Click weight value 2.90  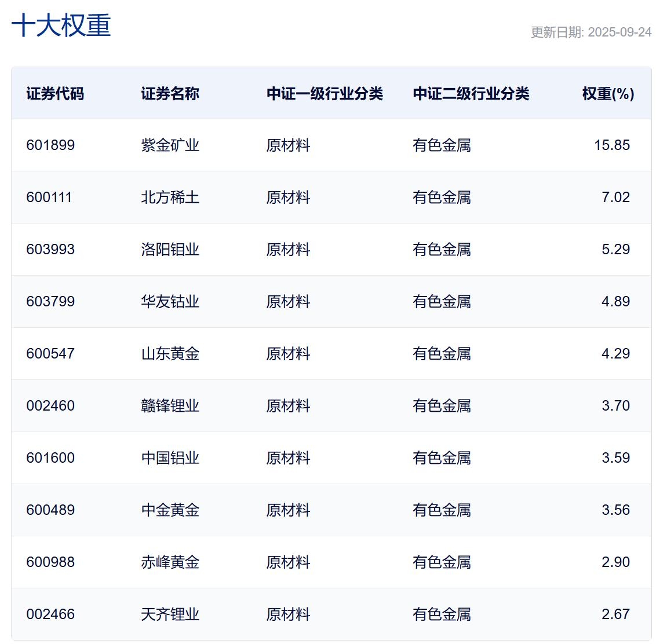pos(615,562)
